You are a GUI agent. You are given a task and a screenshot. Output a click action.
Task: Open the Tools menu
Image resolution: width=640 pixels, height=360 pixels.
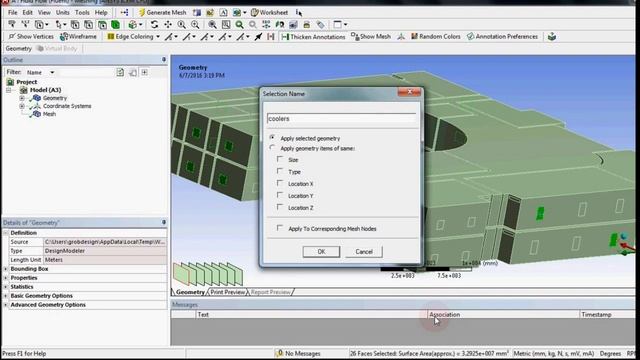click(x=82, y=13)
